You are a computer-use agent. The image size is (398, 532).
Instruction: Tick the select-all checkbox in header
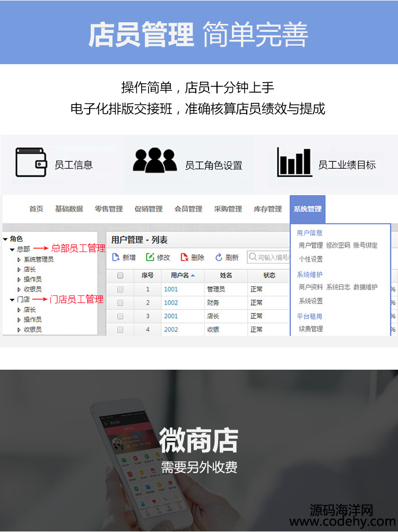coord(120,275)
